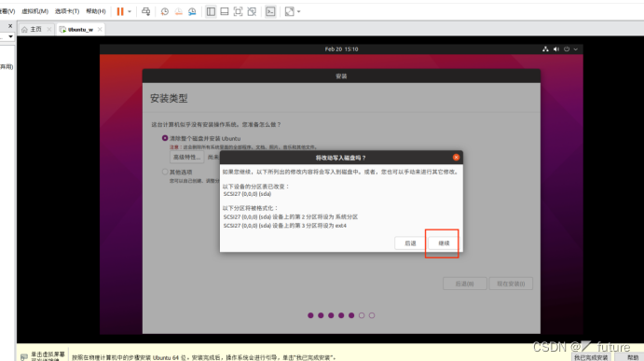Click the line about partition 3 as ext4

click(x=284, y=226)
